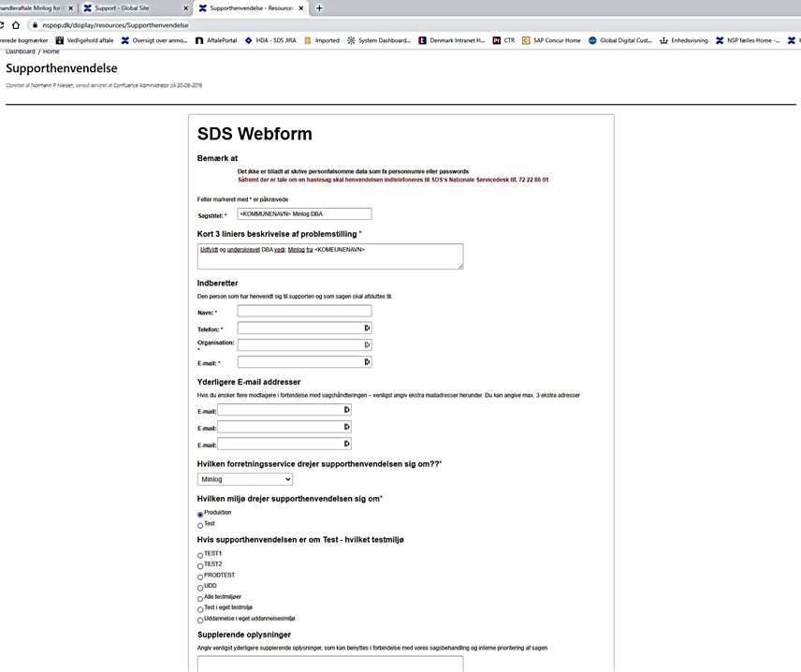The image size is (801, 672).
Task: Click the Home icon in browser toolbar
Action: (16, 25)
